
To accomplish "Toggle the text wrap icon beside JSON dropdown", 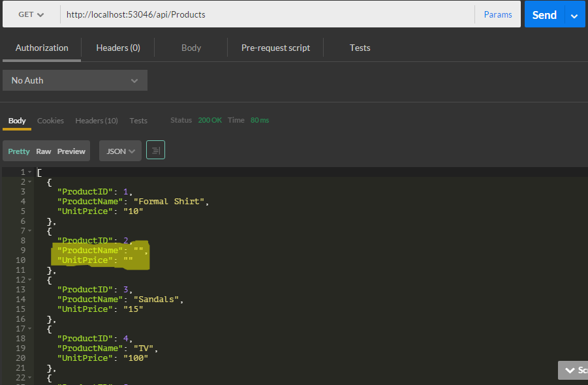I will [x=155, y=150].
